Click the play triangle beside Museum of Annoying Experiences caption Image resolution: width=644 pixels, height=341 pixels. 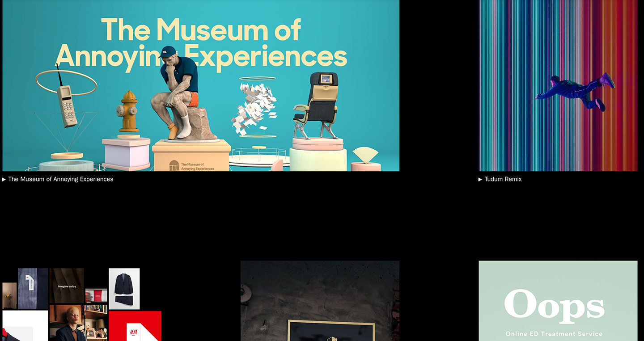pyautogui.click(x=4, y=180)
